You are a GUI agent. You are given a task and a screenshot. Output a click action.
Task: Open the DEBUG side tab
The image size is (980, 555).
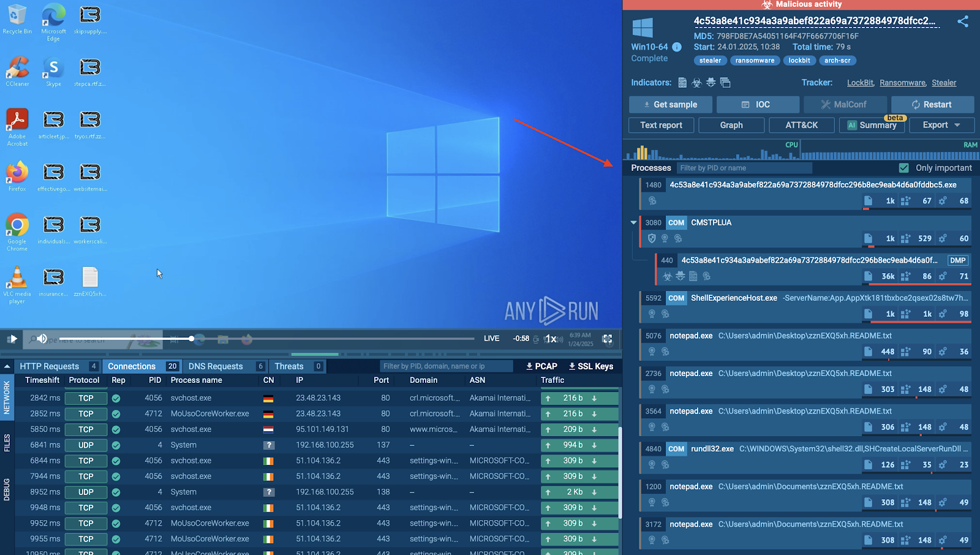(x=7, y=489)
